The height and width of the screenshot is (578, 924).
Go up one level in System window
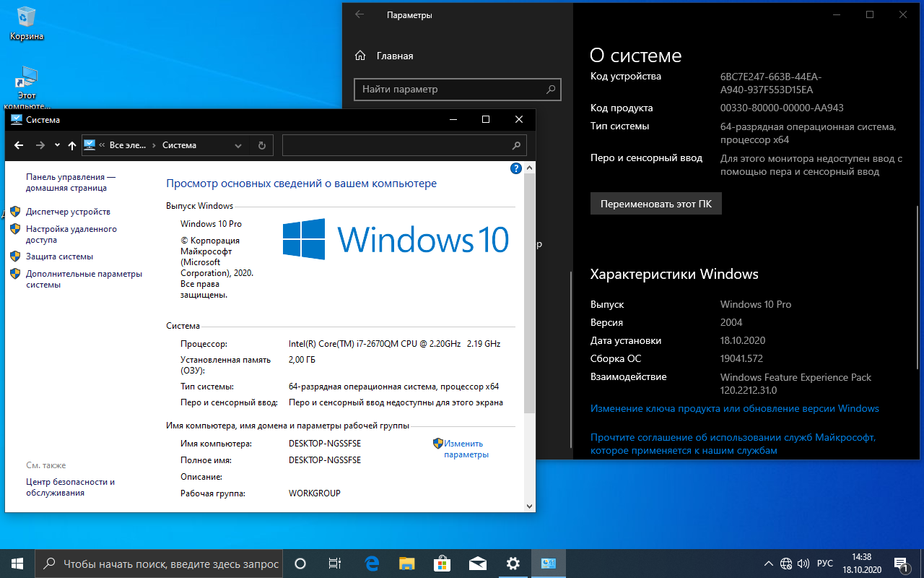tap(72, 145)
